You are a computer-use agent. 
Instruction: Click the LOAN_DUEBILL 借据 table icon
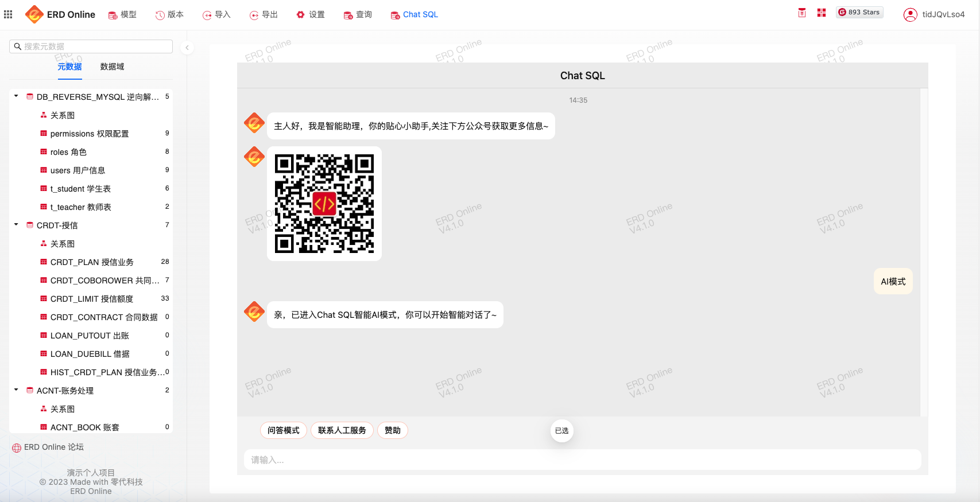(44, 354)
